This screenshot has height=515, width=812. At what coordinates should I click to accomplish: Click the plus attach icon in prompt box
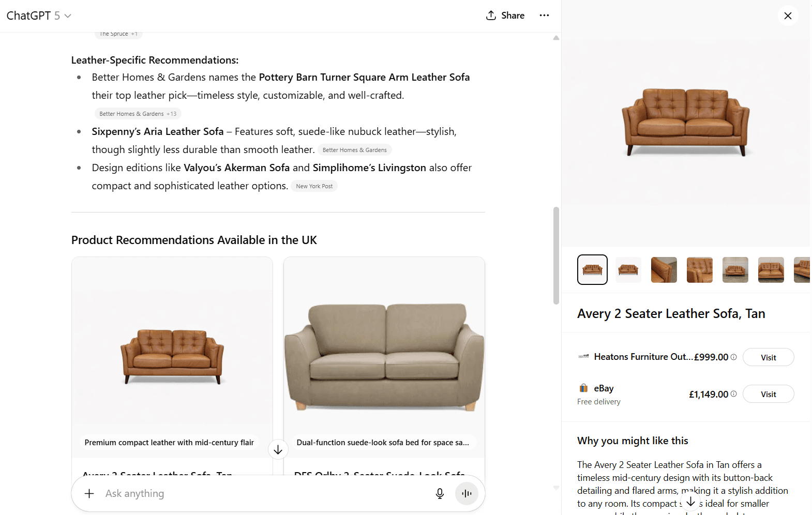(89, 494)
